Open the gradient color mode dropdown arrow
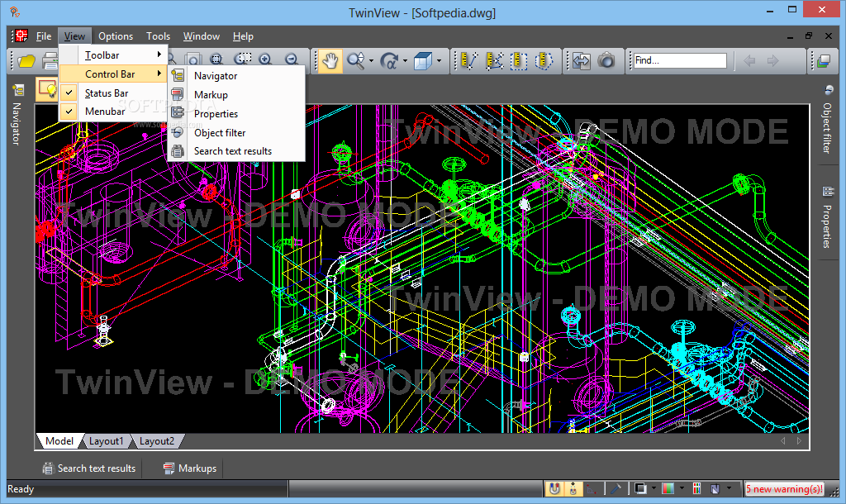846x504 pixels. (682, 489)
